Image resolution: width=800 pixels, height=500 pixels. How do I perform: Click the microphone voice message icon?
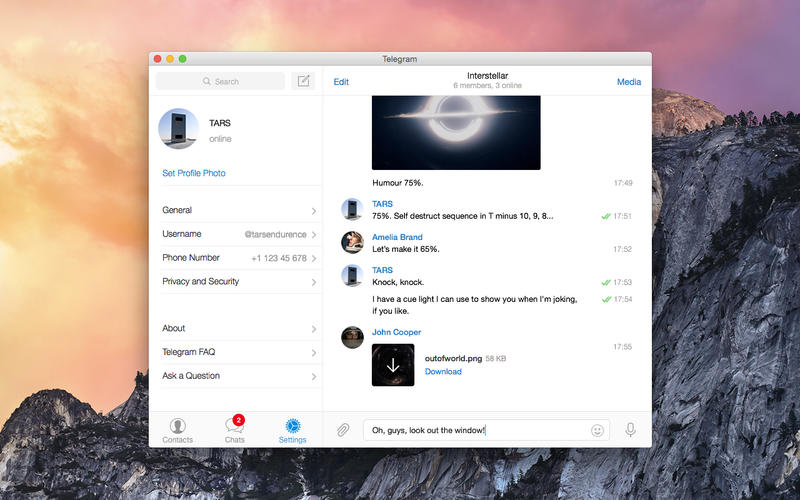coord(630,430)
